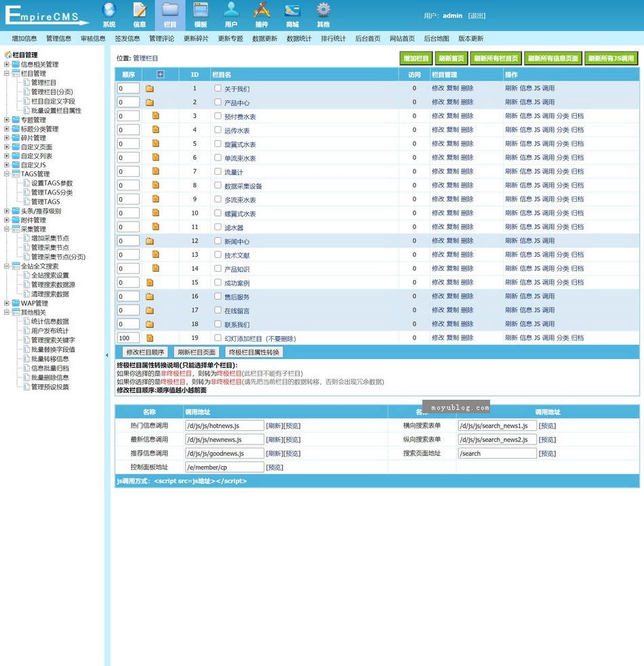The image size is (644, 666).
Task: Collapse the sidebar with the arrow handle
Action: point(106,355)
